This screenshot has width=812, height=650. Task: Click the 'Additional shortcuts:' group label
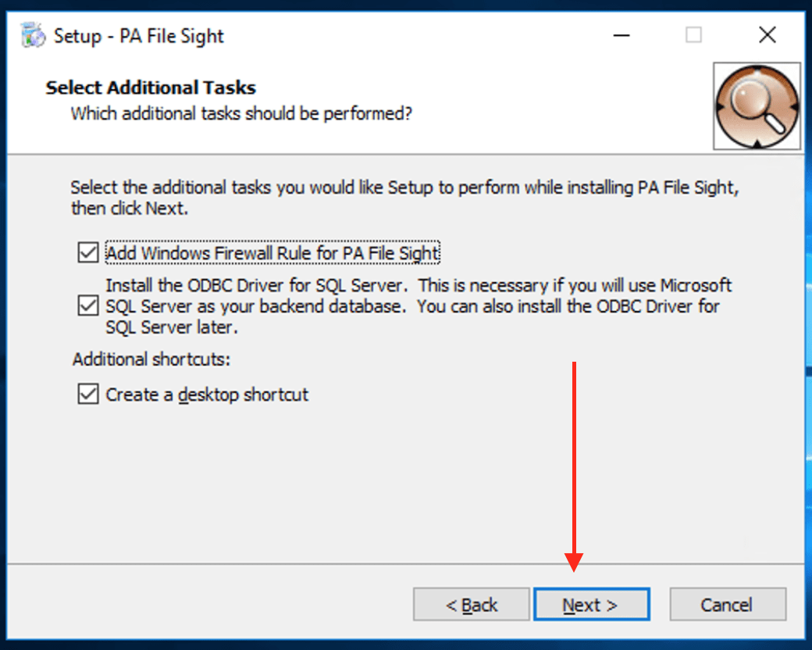151,359
